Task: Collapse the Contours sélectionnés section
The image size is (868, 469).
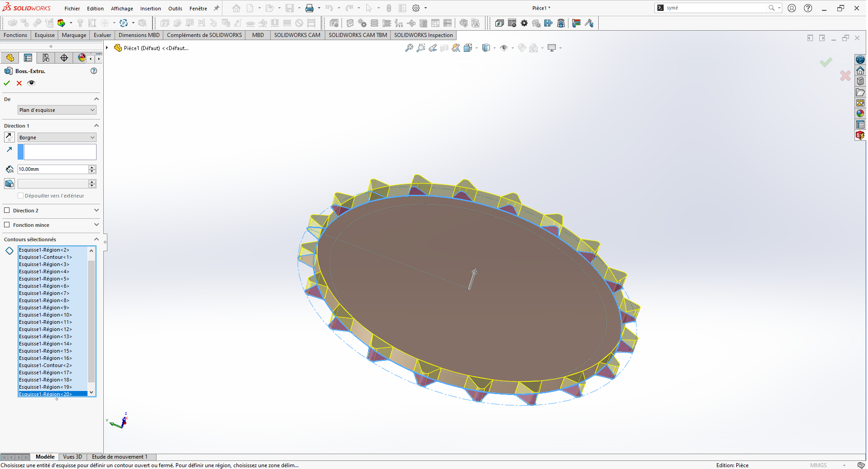Action: point(96,239)
